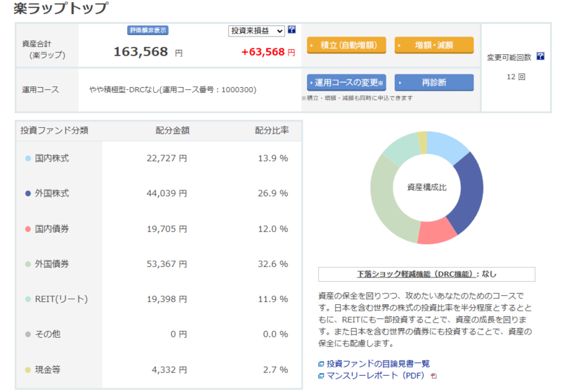Click the 国内株式 row label

coord(51,158)
